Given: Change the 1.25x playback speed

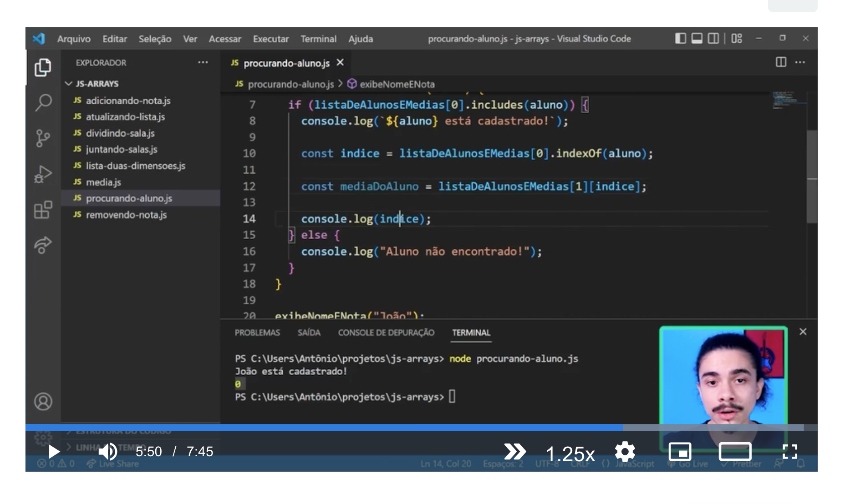Looking at the screenshot, I should click(x=570, y=454).
